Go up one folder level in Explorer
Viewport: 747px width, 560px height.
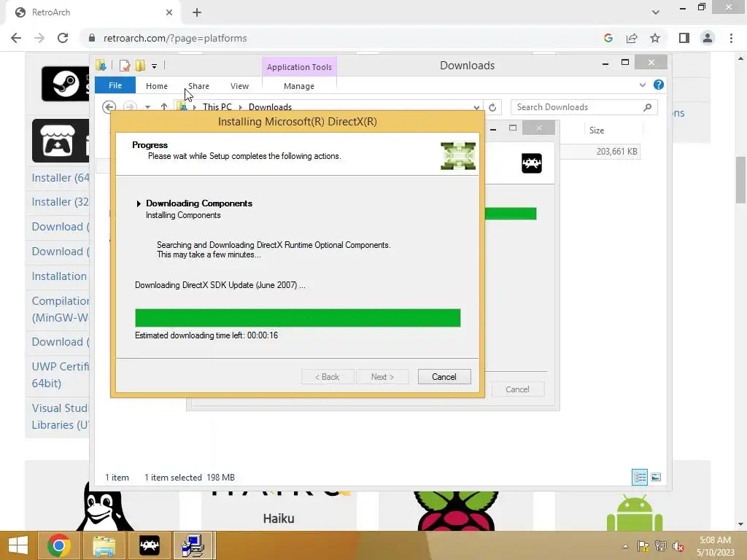(164, 107)
